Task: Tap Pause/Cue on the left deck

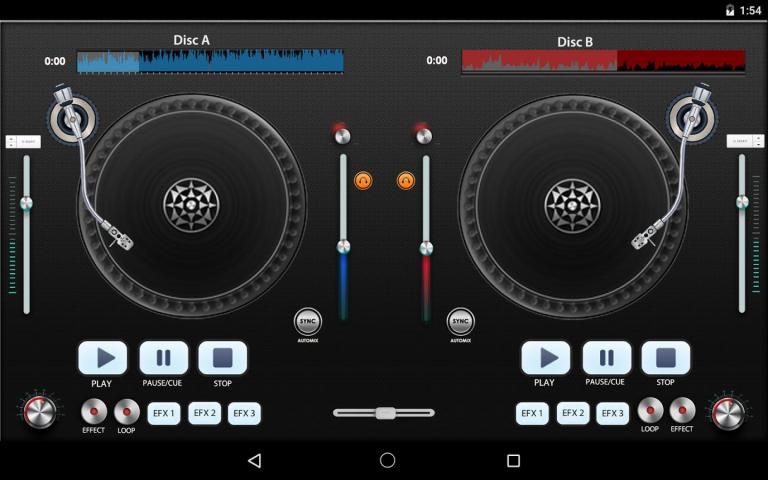Action: tap(163, 358)
